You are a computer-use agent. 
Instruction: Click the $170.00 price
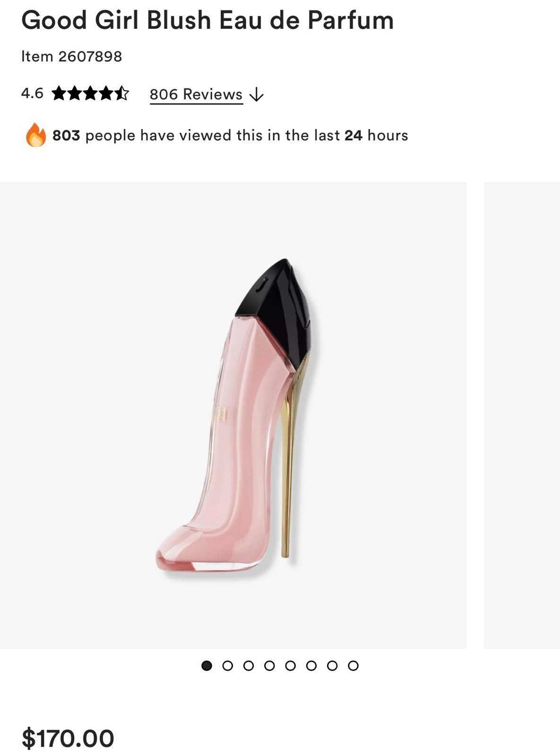pyautogui.click(x=68, y=738)
